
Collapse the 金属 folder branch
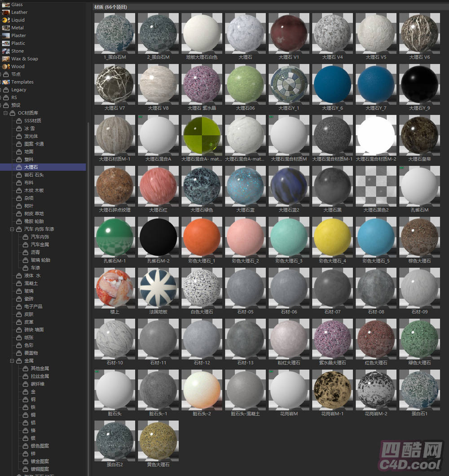tap(13, 360)
